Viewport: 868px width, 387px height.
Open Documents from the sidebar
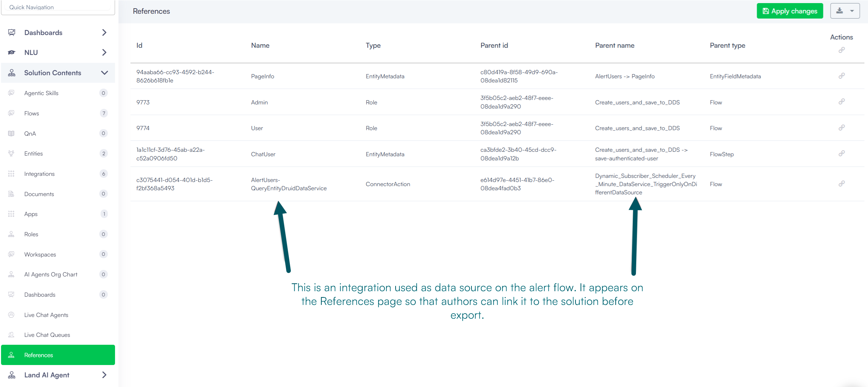coord(58,194)
